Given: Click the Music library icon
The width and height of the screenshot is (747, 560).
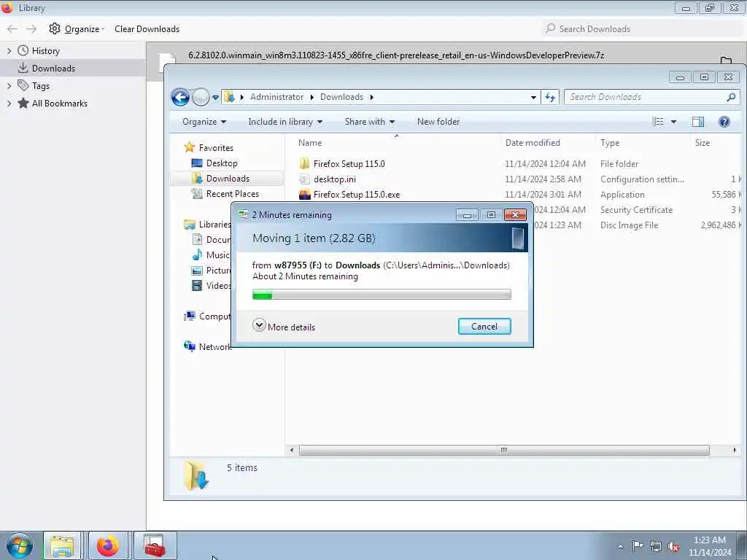Looking at the screenshot, I should (x=197, y=255).
